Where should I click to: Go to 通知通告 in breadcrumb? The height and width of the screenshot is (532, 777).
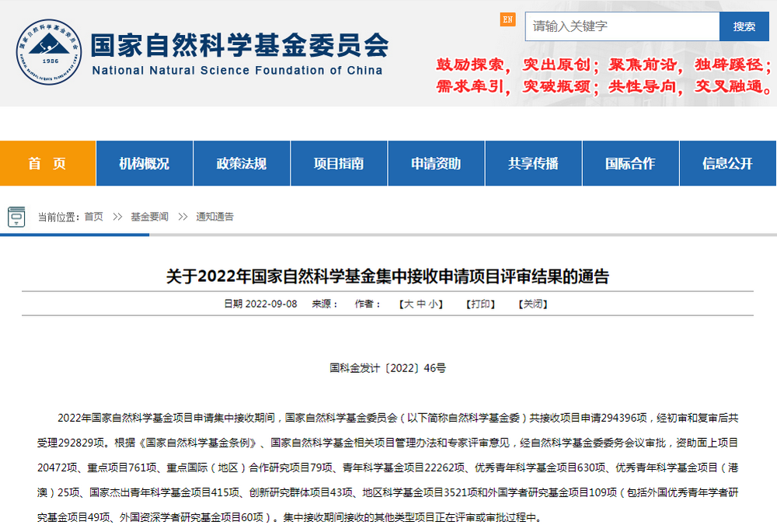(x=214, y=217)
